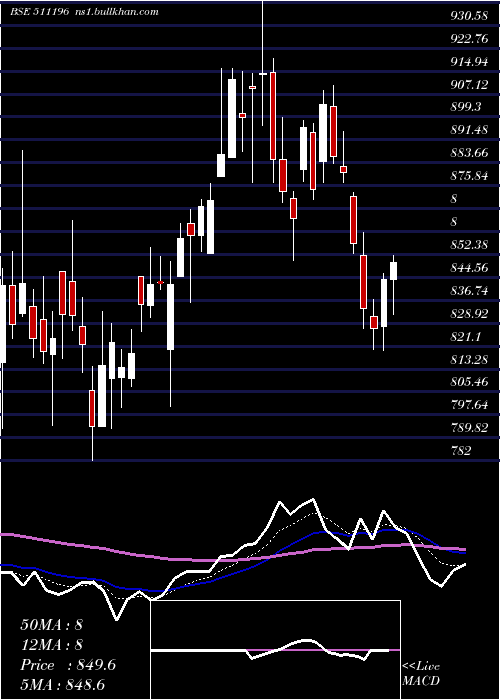The width and height of the screenshot is (500, 700).
Task: Click the "<<Live MACD" label
Action: tap(421, 674)
